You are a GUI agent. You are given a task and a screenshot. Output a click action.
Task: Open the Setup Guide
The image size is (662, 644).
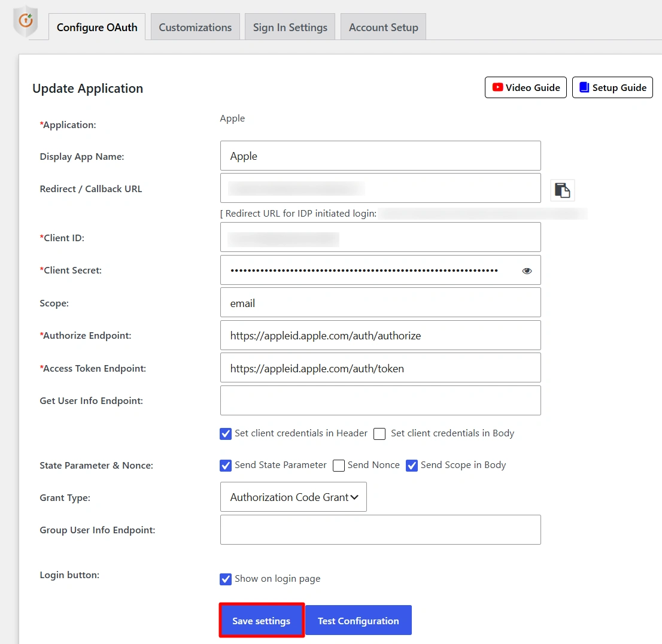pos(612,87)
